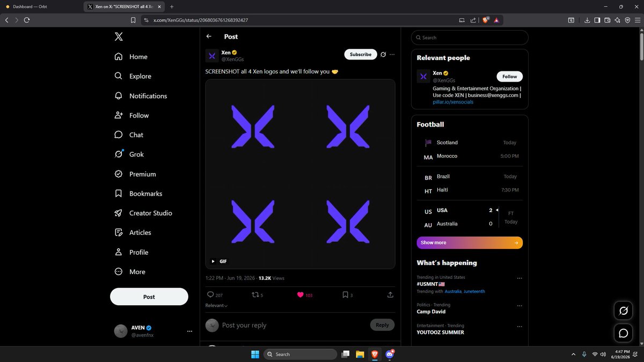The width and height of the screenshot is (644, 362).
Task: Show more football matches
Action: coord(470,243)
